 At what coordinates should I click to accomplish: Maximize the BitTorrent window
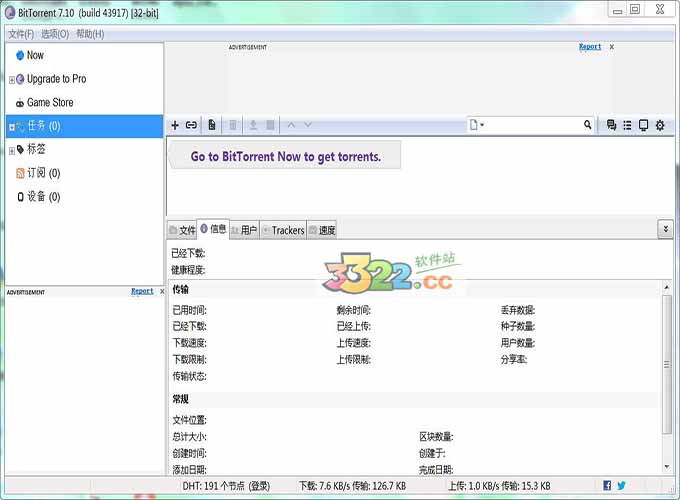click(635, 9)
